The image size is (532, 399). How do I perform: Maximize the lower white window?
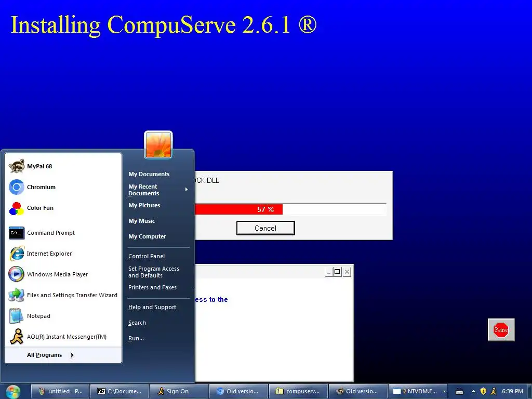[x=337, y=272]
